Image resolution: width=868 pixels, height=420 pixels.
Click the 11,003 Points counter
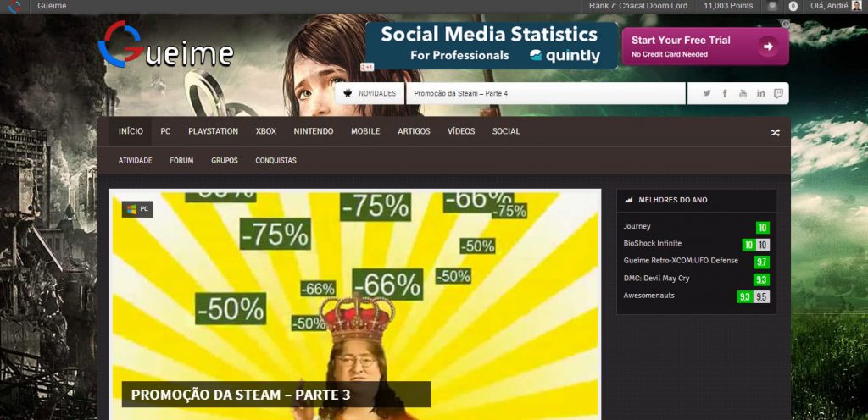pos(728,6)
